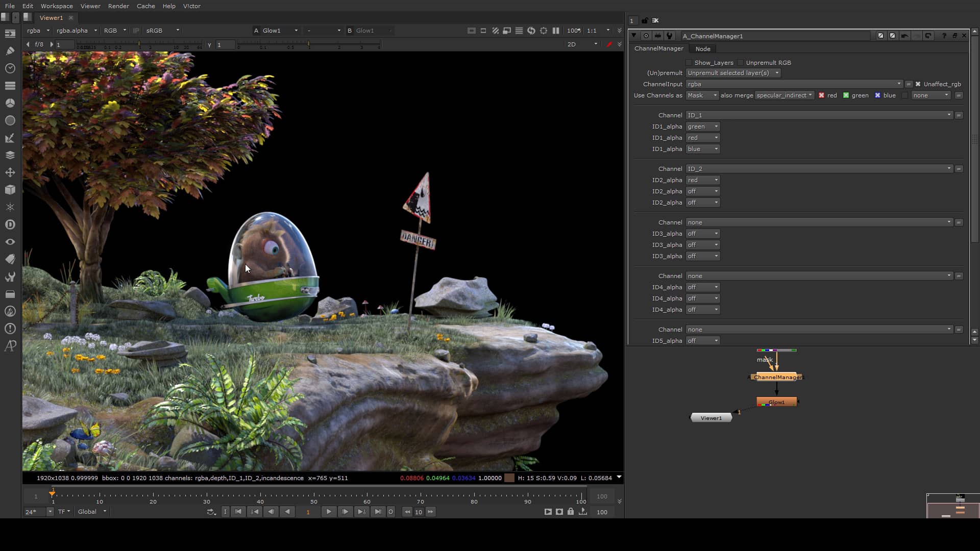Open the Cache menu

click(x=145, y=6)
